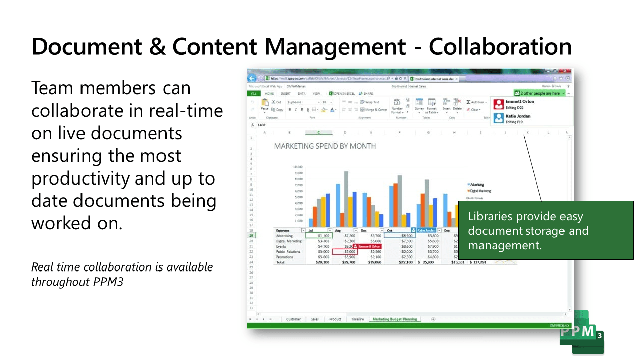
Task: Select cell with $1,400 for Advertising
Action: 319,236
